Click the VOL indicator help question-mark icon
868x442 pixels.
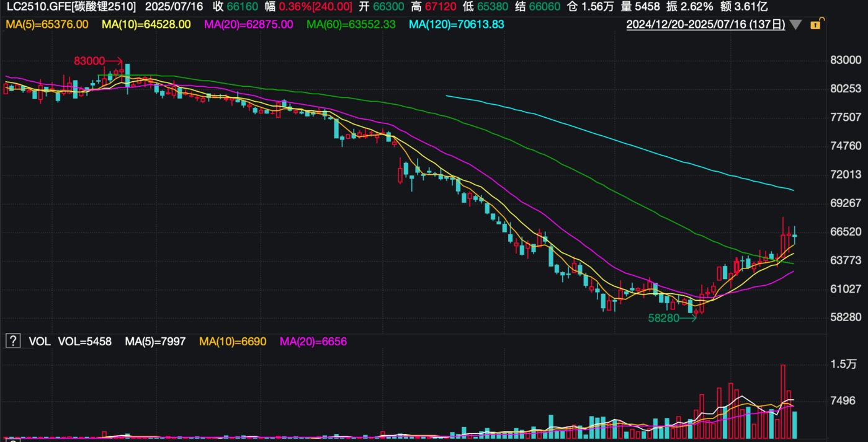11,341
